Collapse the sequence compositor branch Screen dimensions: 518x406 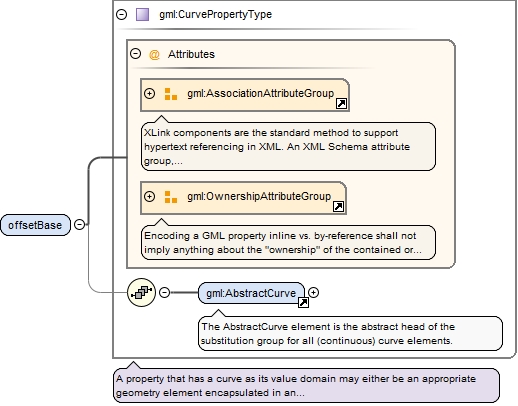(164, 292)
